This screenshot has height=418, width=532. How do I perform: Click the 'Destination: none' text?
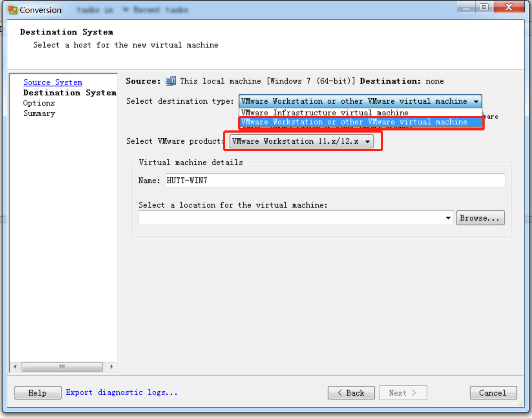pos(402,81)
